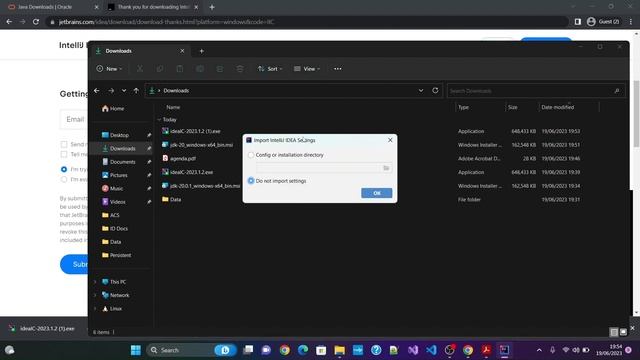Screen dimensions: 640x360
Task: Select 'Do not import settings' radio option
Action: click(251, 181)
